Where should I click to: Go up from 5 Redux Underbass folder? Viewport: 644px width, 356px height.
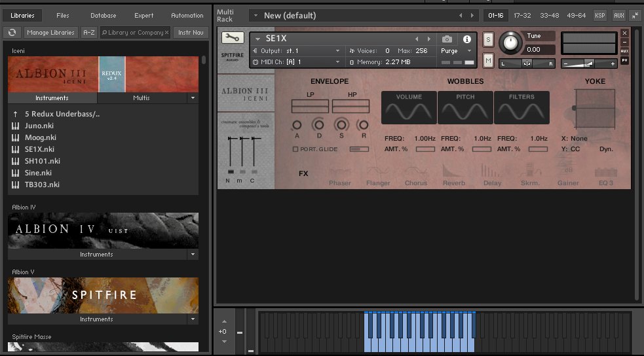tap(15, 114)
